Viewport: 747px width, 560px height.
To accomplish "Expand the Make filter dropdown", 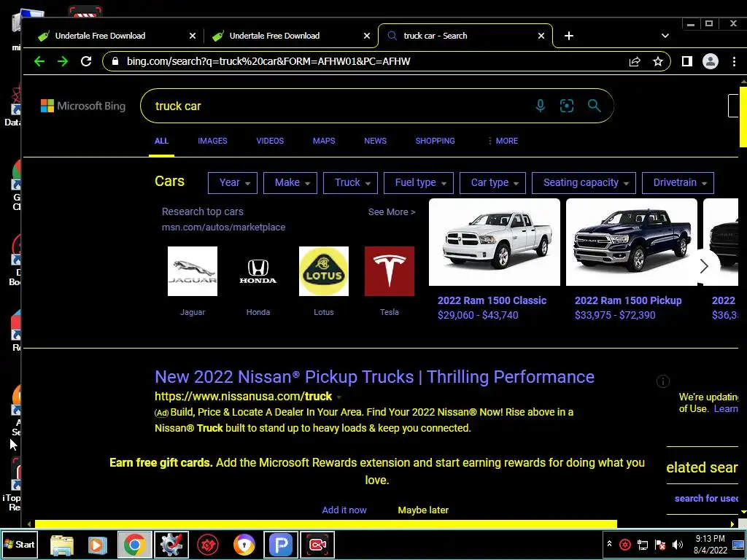I will pyautogui.click(x=290, y=183).
